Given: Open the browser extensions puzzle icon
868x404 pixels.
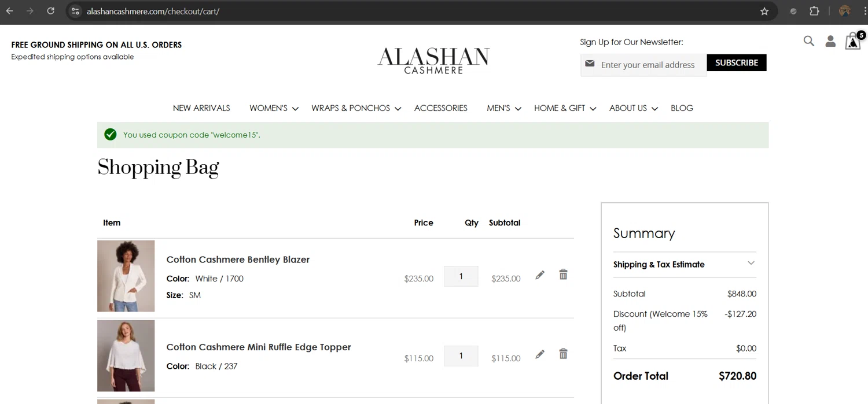Looking at the screenshot, I should point(814,11).
